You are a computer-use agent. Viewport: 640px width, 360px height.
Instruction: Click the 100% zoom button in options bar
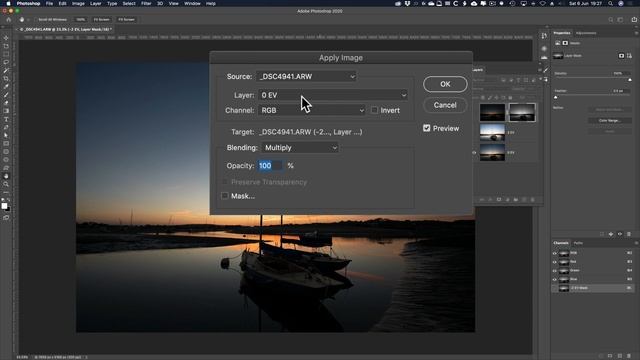click(x=80, y=20)
